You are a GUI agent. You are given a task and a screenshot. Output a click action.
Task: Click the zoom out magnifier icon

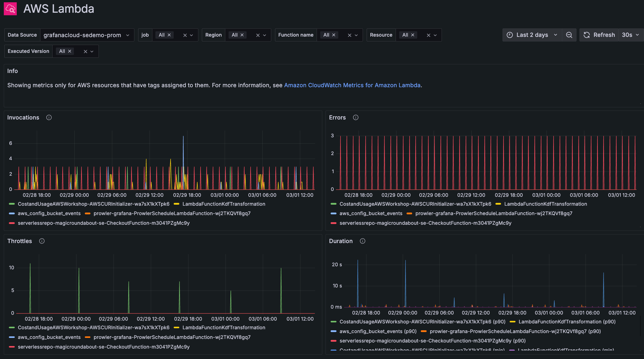click(x=569, y=35)
